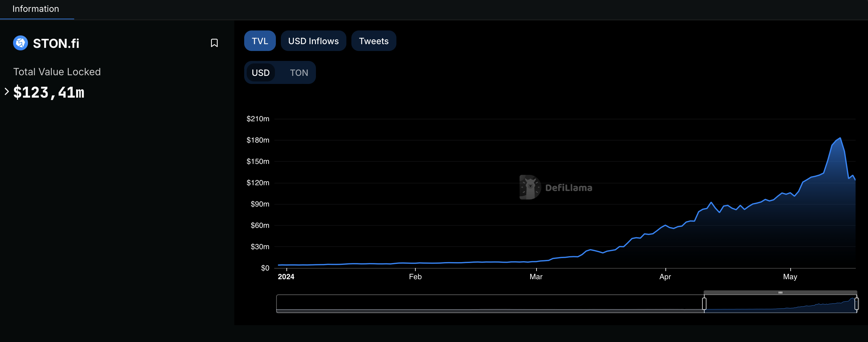868x342 pixels.
Task: Click the USD Inflows tab icon
Action: click(x=313, y=41)
